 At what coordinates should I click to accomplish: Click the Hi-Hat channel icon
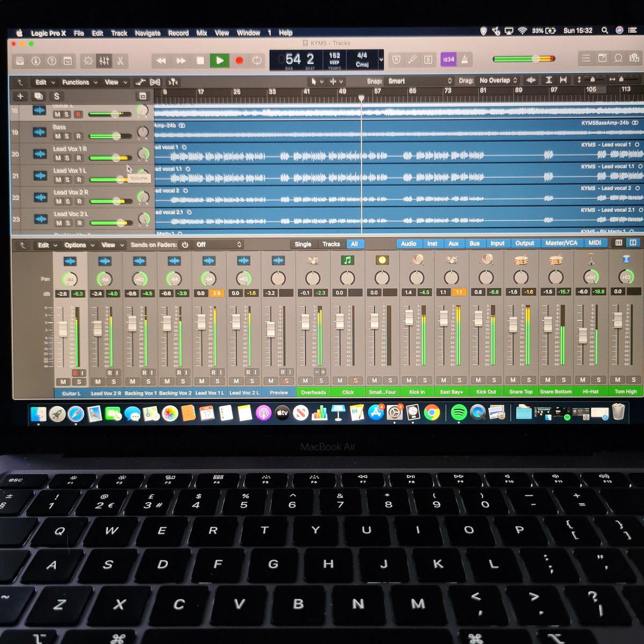pyautogui.click(x=591, y=260)
